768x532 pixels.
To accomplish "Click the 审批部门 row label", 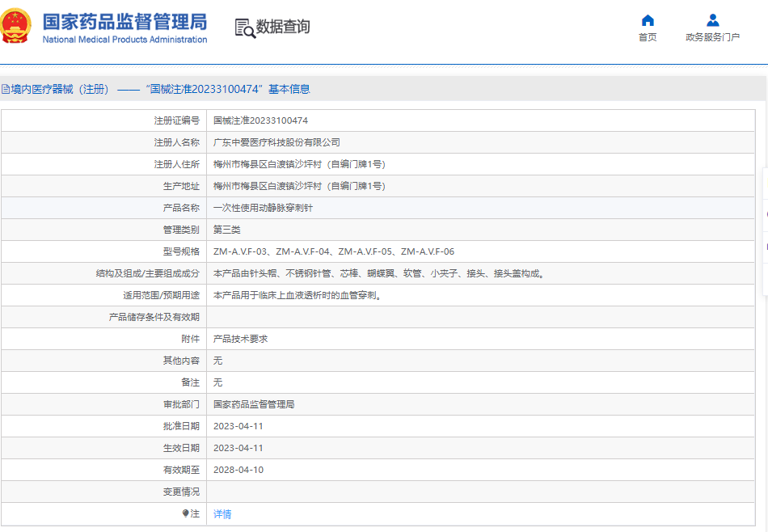I will [x=181, y=404].
